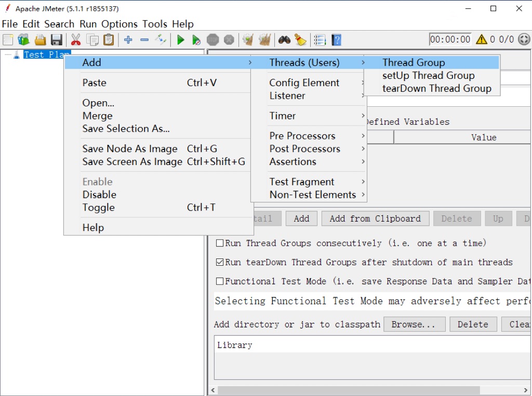Toggle Run Thread Groups consecutively checkbox

click(x=220, y=243)
